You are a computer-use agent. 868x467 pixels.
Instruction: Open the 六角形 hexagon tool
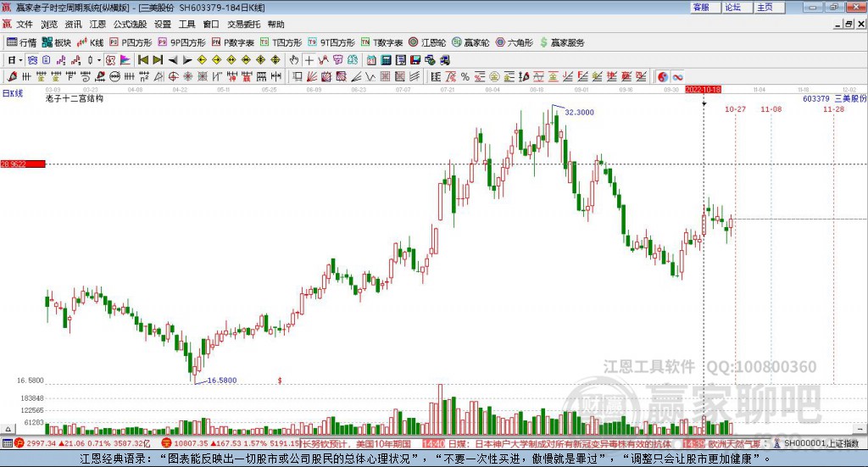click(x=515, y=42)
